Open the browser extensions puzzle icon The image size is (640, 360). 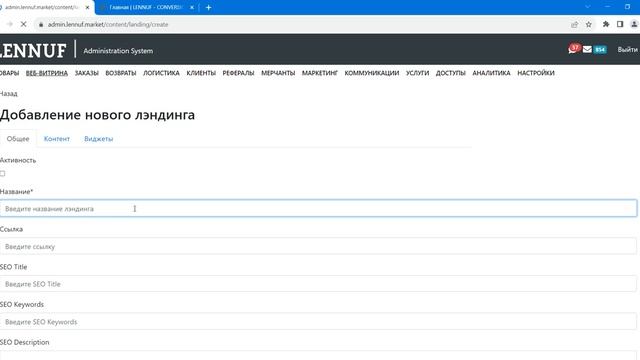click(x=606, y=24)
